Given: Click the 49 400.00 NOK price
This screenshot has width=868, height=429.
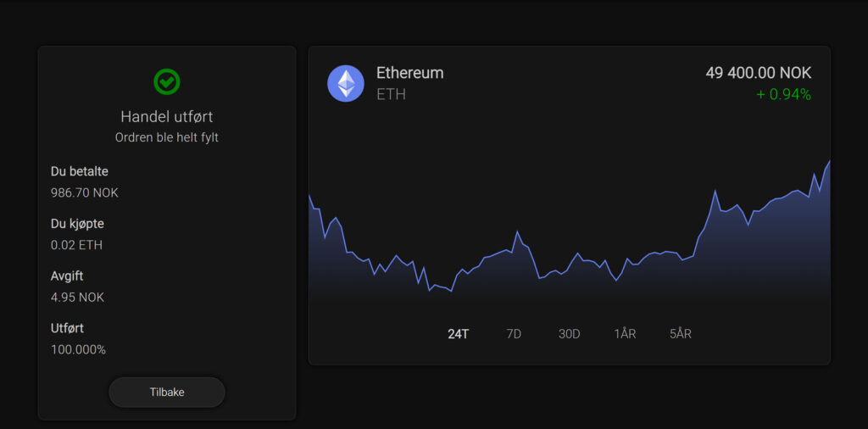Looking at the screenshot, I should coord(758,73).
